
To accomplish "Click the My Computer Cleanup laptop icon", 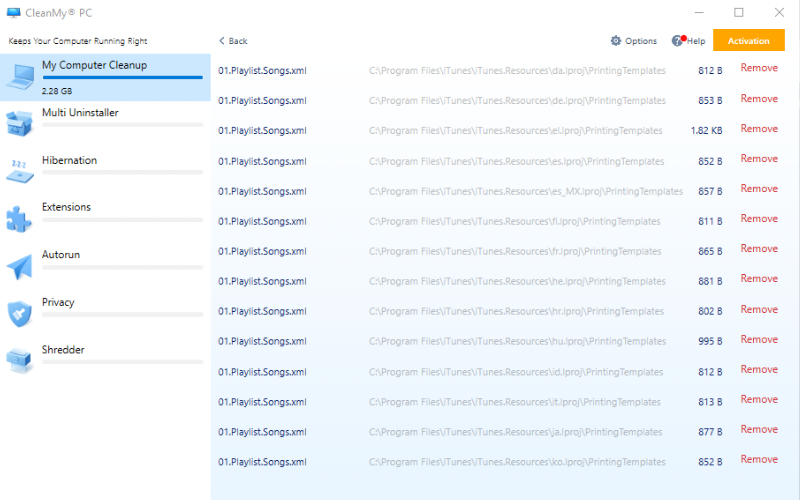I will (x=20, y=76).
